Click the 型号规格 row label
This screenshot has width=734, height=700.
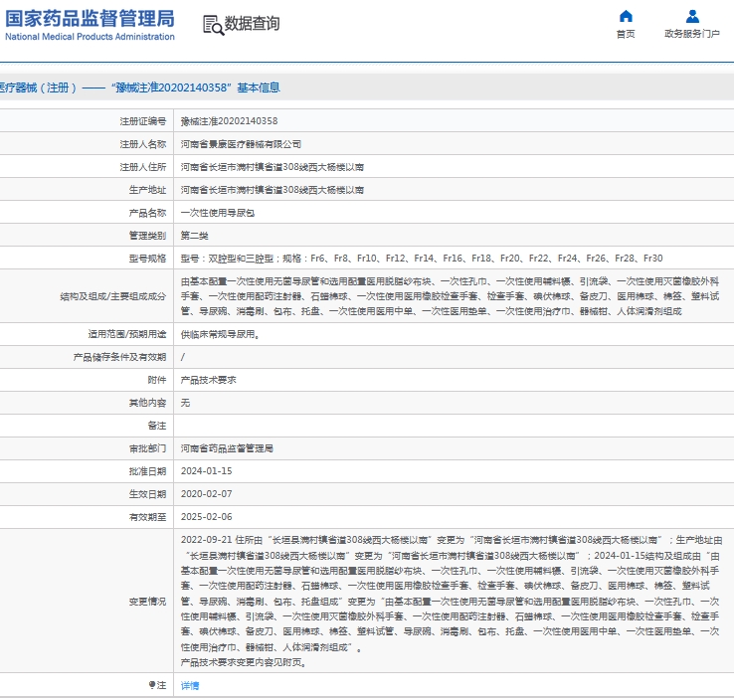pyautogui.click(x=147, y=259)
